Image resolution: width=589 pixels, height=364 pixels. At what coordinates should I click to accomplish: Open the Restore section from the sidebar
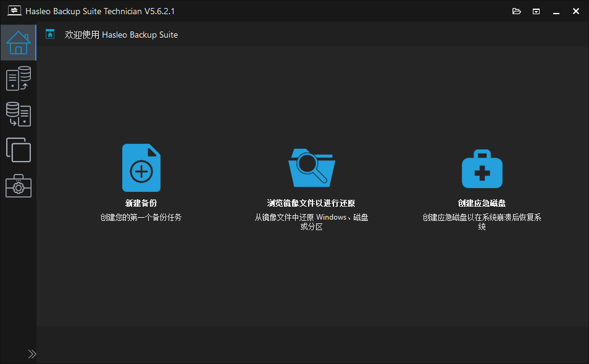[18, 114]
